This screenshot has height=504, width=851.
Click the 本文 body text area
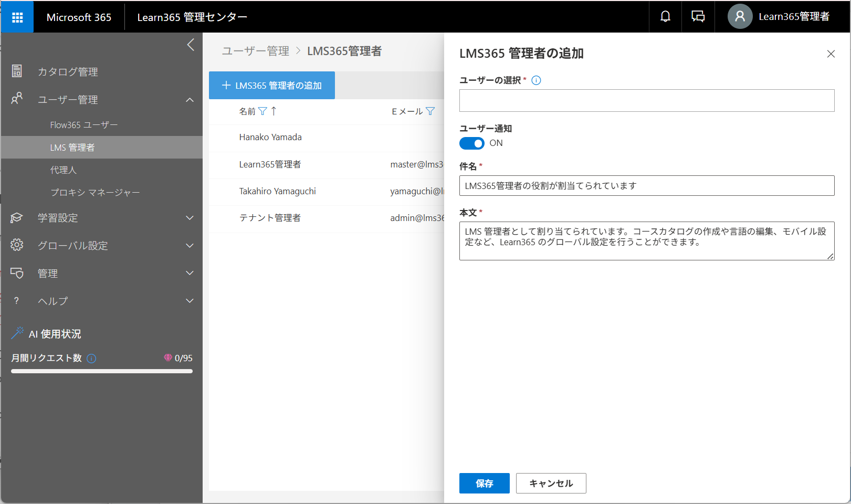647,241
